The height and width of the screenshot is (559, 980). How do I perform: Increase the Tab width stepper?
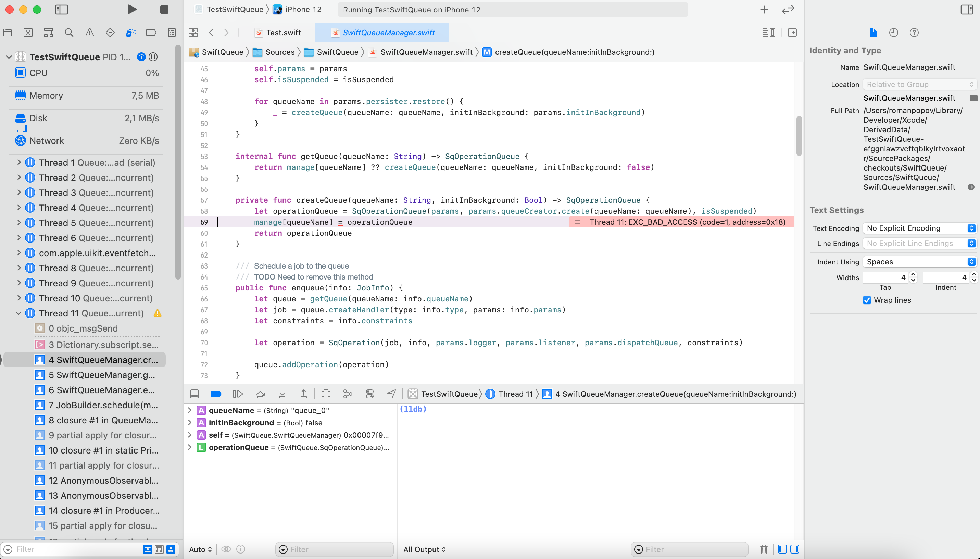point(913,275)
